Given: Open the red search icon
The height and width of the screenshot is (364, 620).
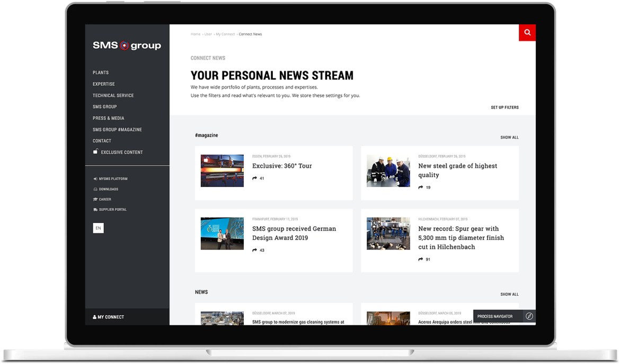Looking at the screenshot, I should click(527, 32).
